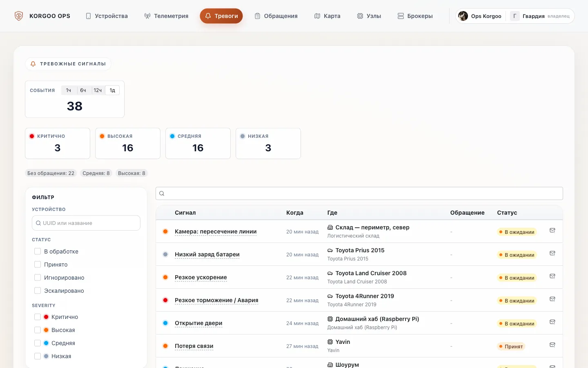Screen dimensions: 588x368
Task: Click the KORGOO OPS shield logo
Action: (19, 16)
